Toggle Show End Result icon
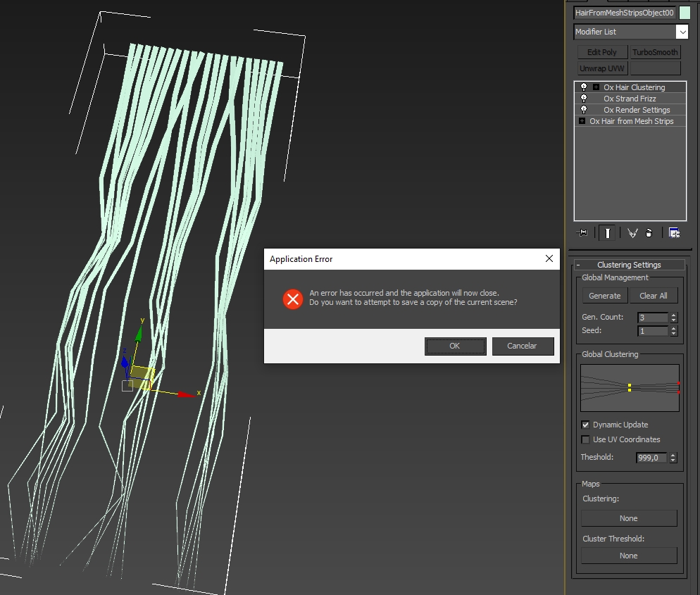This screenshot has height=595, width=700. tap(606, 233)
